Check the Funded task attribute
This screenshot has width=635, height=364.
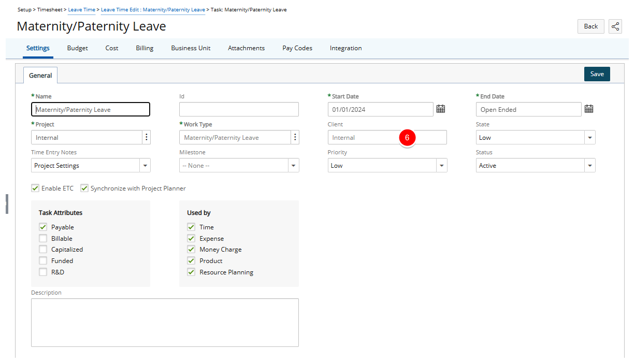pyautogui.click(x=43, y=260)
